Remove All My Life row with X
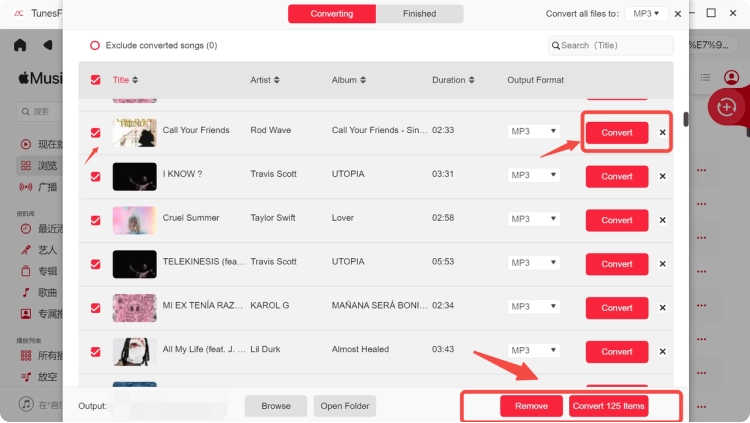The image size is (750, 423). coord(662,352)
